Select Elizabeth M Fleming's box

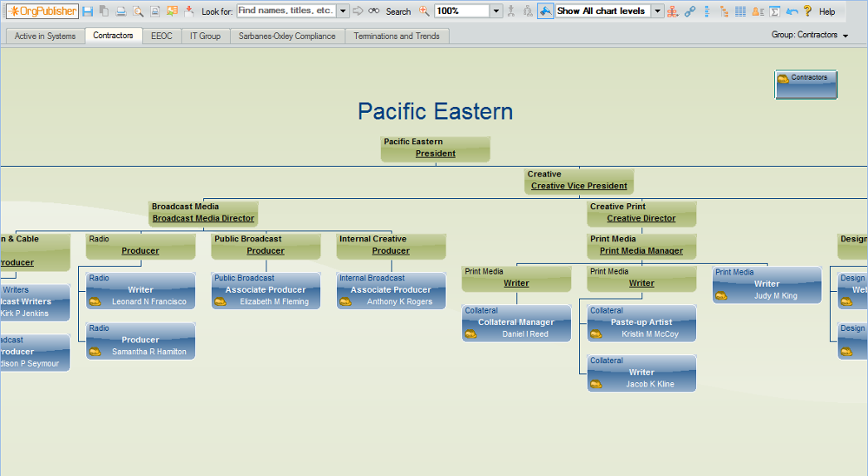[x=266, y=290]
